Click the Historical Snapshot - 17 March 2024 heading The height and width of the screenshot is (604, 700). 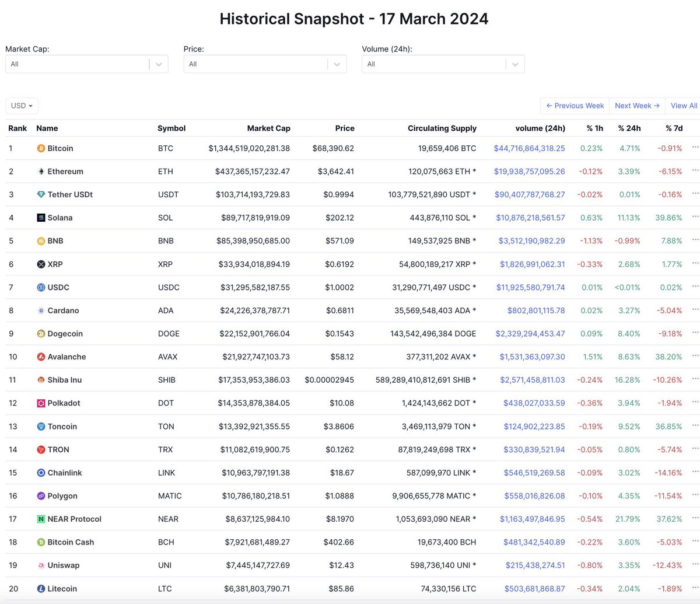[x=354, y=19]
